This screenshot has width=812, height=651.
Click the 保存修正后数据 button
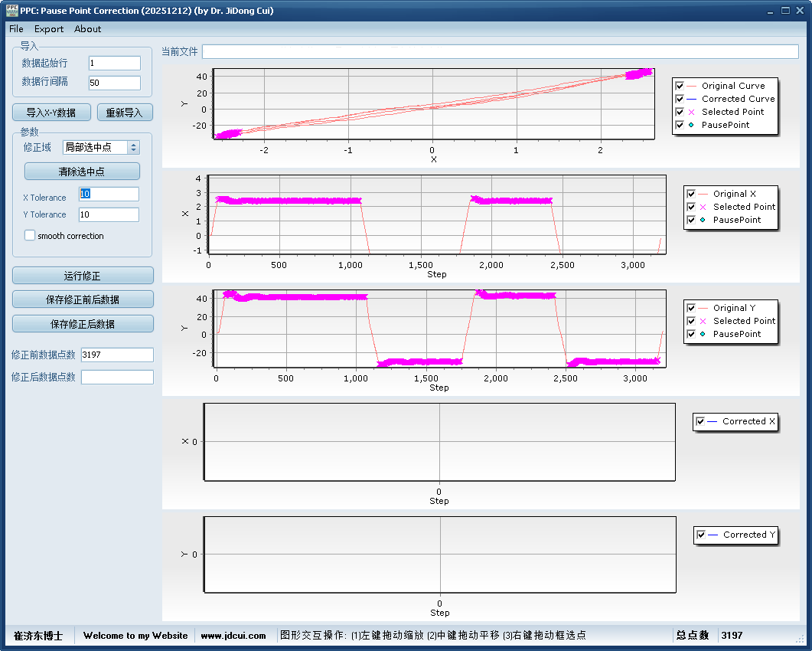(x=83, y=324)
